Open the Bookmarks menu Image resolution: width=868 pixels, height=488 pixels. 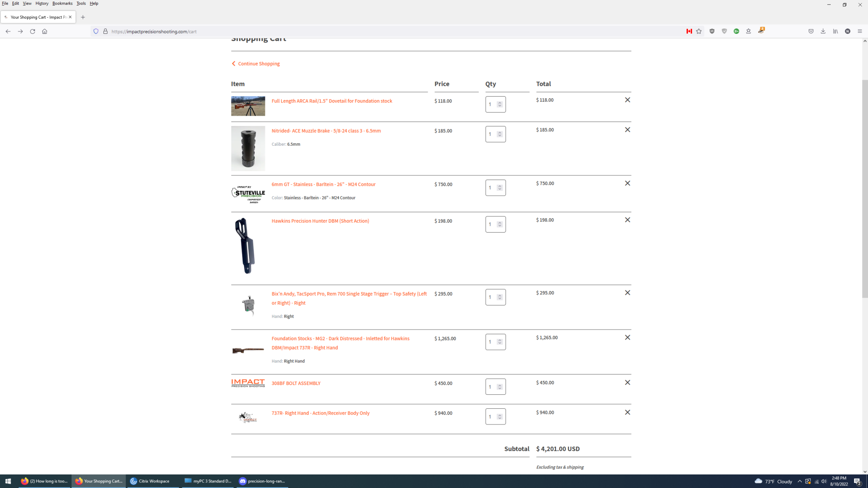tap(62, 3)
